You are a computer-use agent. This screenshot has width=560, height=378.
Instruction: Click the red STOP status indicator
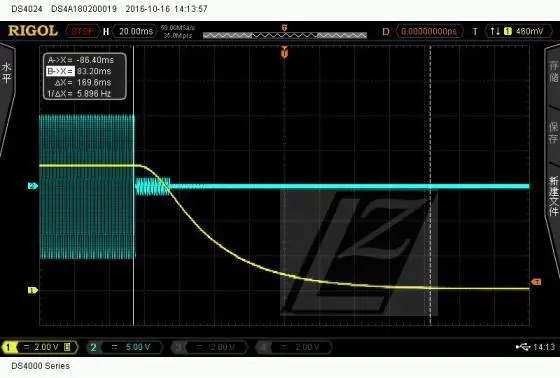coord(82,31)
